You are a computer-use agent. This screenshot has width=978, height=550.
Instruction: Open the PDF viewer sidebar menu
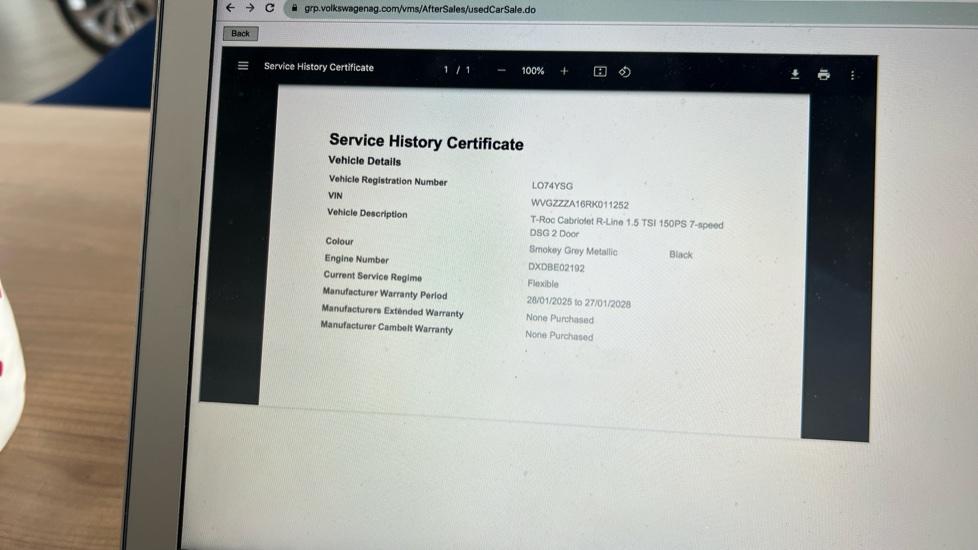(x=243, y=65)
